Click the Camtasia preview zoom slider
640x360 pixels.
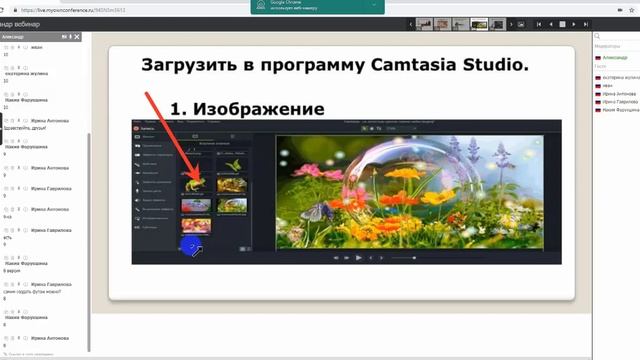click(404, 258)
